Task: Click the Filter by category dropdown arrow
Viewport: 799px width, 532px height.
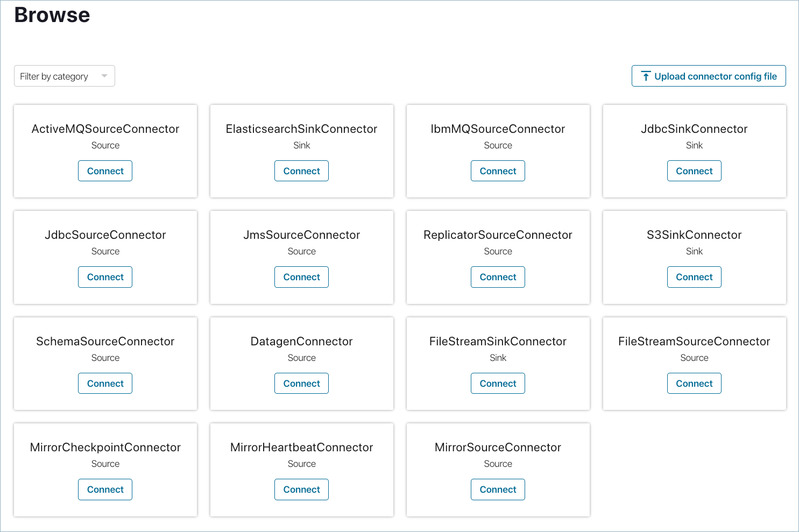Action: (x=104, y=76)
